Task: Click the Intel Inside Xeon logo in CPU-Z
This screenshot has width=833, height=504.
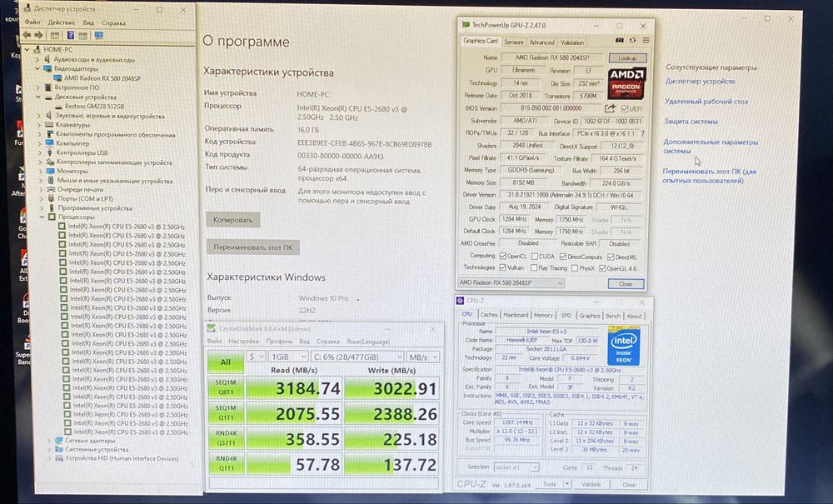Action: 623,347
